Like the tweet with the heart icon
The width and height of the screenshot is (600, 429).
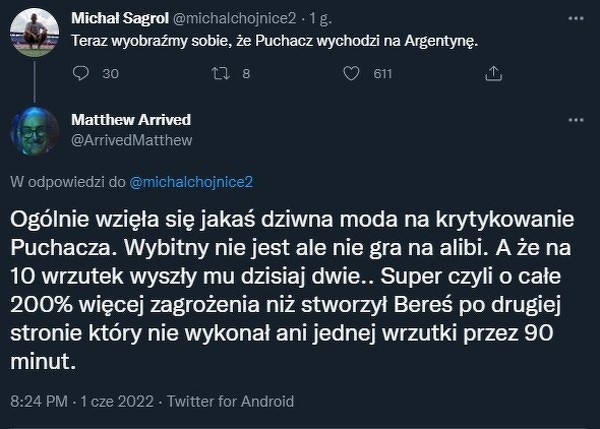(x=352, y=73)
